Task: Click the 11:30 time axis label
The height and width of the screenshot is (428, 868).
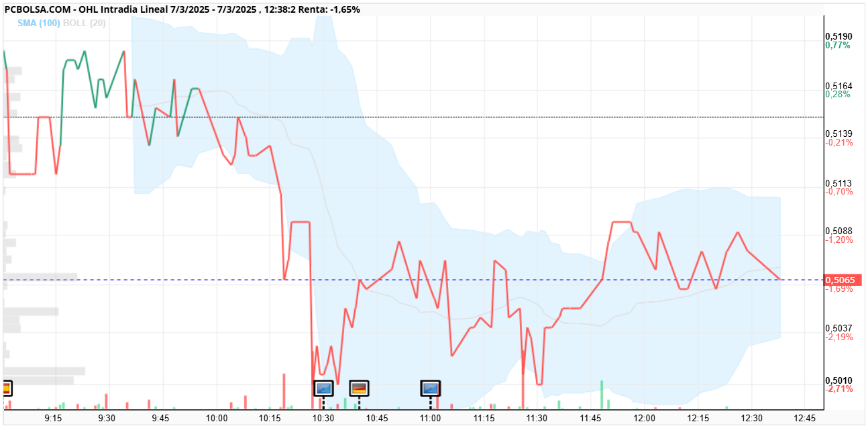Action: click(x=537, y=418)
